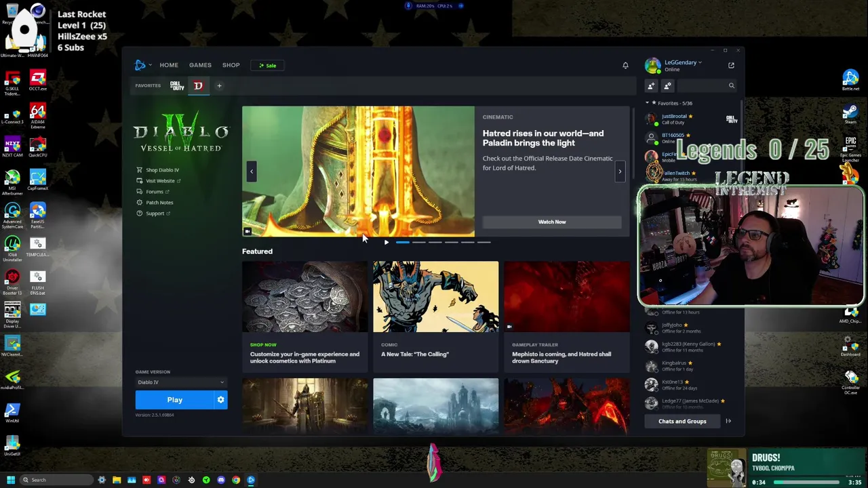Open IObit Uninstaller desktop shortcut

pos(12,248)
